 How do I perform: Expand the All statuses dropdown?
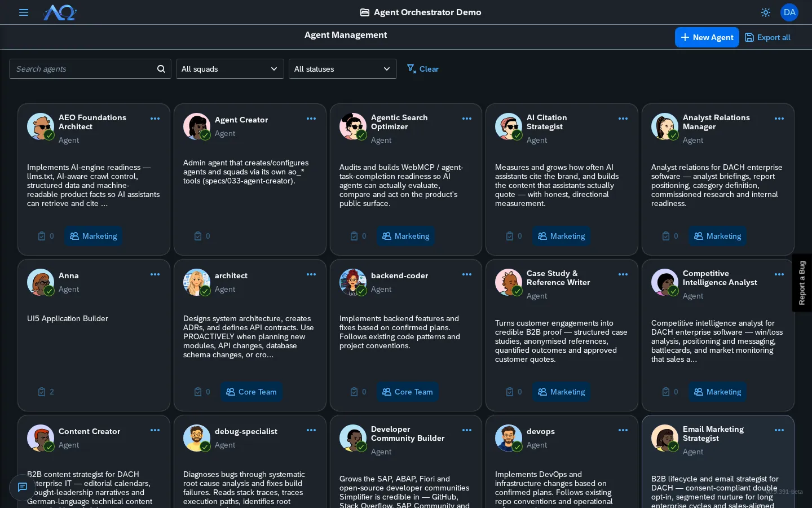pos(343,69)
